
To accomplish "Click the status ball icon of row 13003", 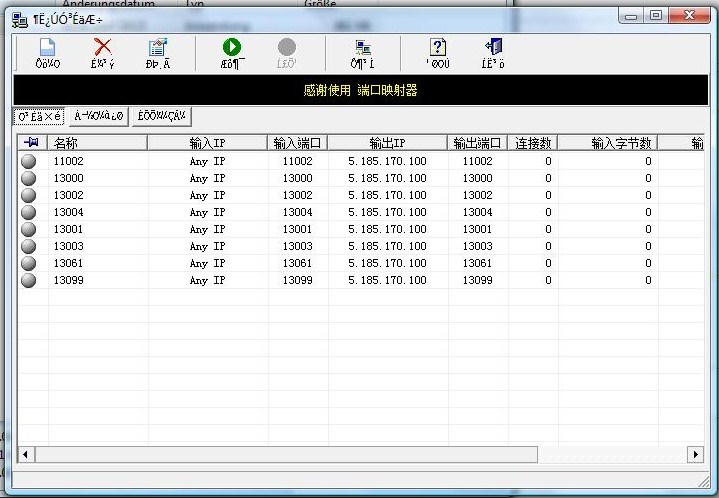I will coord(28,246).
